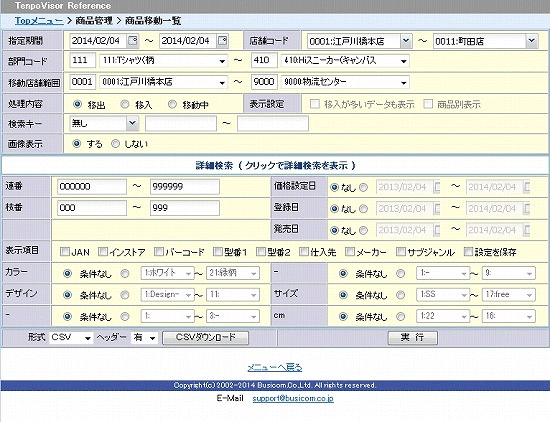Open department dropdown 111:Tシャツ

click(x=163, y=61)
